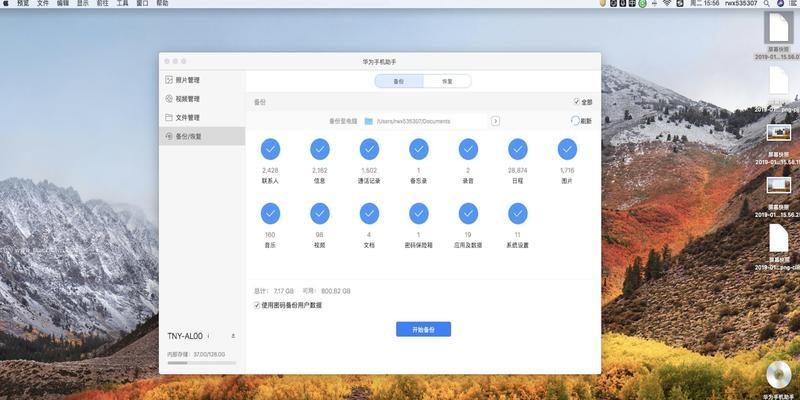Open 文件管理 in the sidebar
The width and height of the screenshot is (800, 400).
tap(202, 118)
